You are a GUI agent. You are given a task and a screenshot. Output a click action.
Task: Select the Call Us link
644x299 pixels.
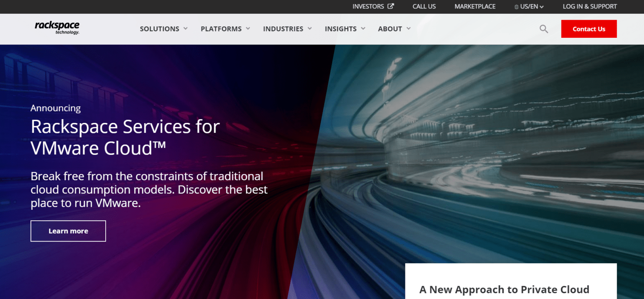[424, 7]
